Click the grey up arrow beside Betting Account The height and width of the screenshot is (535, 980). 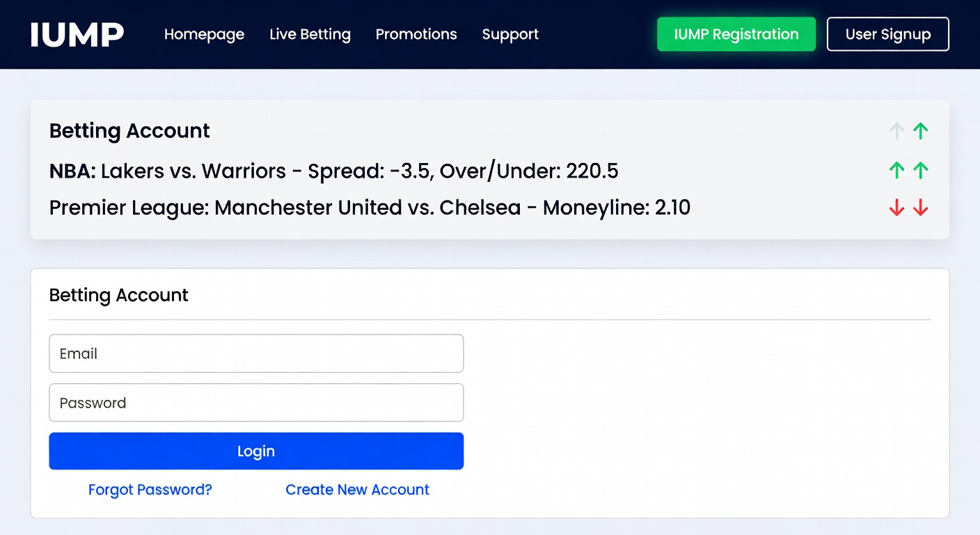click(896, 131)
